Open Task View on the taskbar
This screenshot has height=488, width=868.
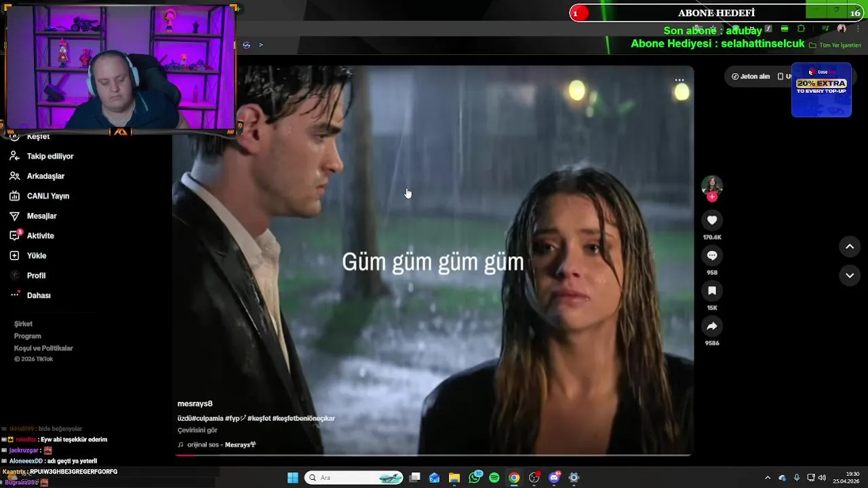point(415,478)
